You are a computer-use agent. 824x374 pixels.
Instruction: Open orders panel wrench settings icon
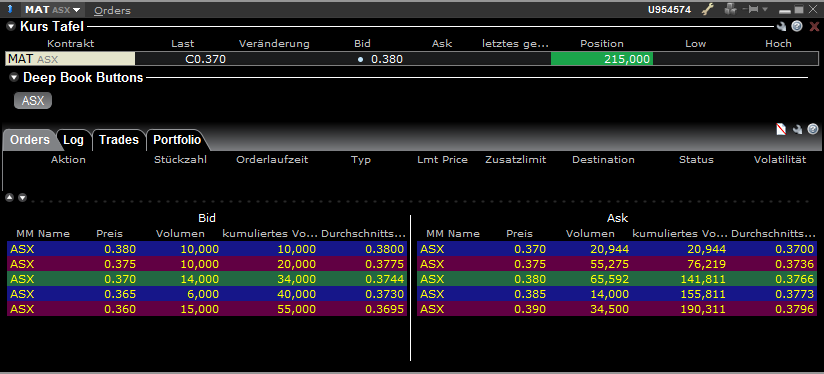pos(797,129)
